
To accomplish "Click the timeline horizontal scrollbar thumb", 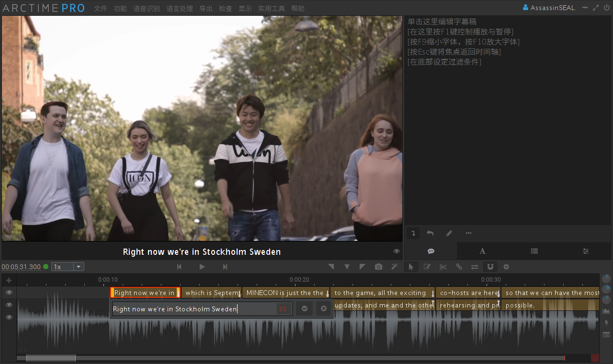I will coord(51,358).
